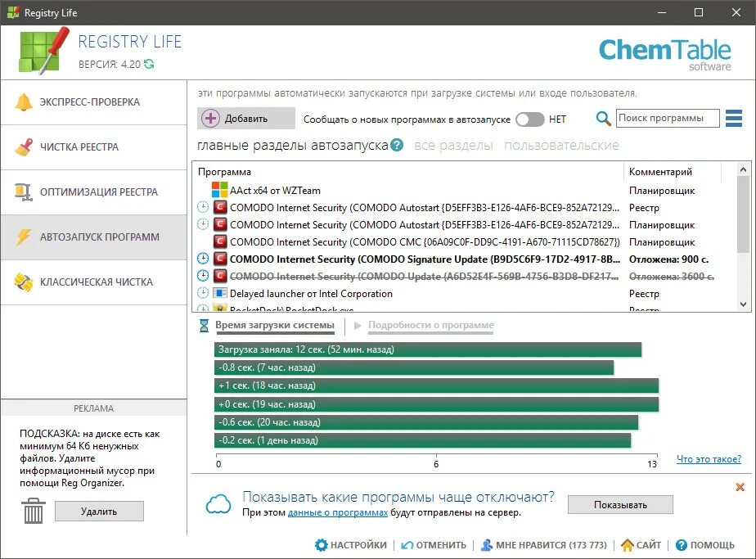Click the ChemTable software logo
The height and width of the screenshot is (559, 756).
pyautogui.click(x=664, y=54)
